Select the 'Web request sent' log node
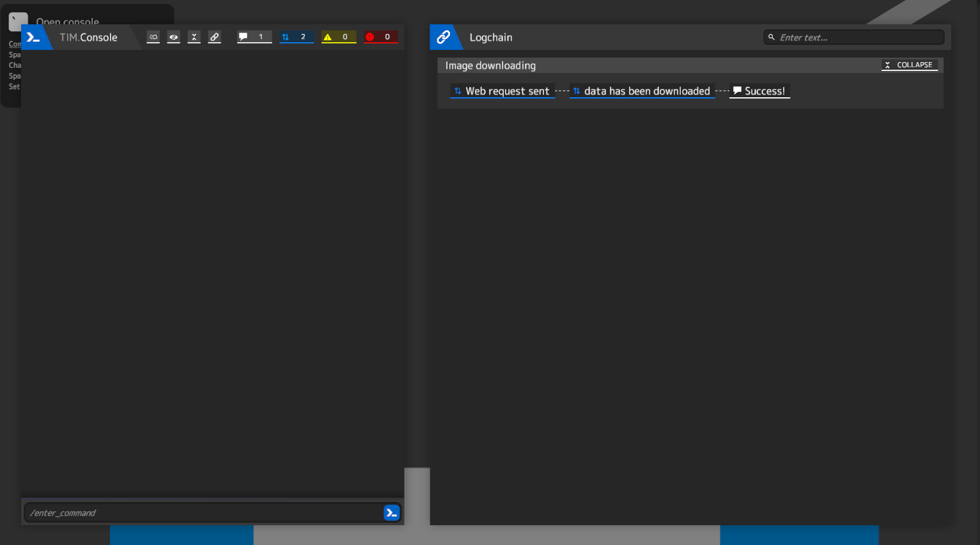The height and width of the screenshot is (545, 980). tap(502, 91)
